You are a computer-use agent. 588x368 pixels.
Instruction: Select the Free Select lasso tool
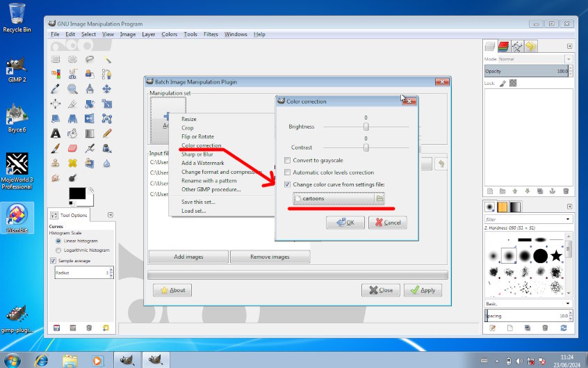click(89, 59)
